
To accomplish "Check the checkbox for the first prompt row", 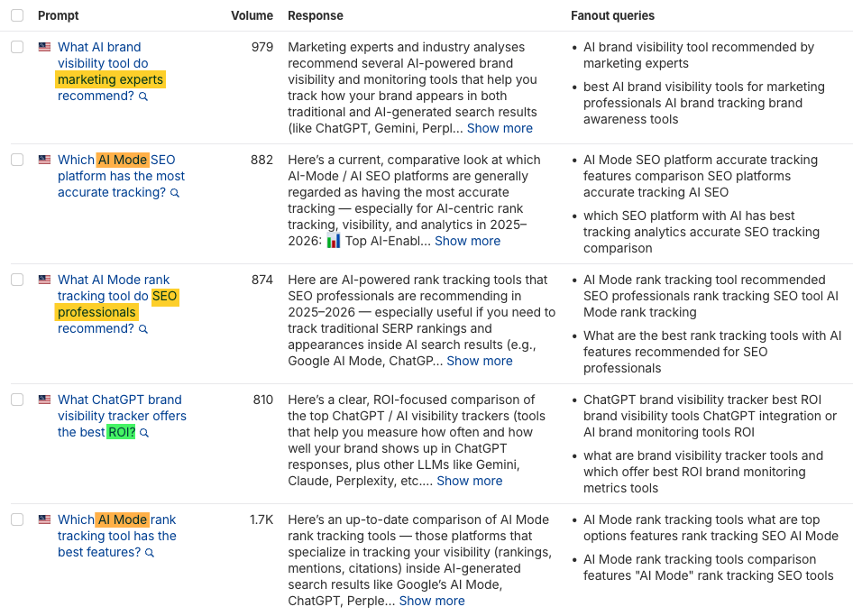I will [x=16, y=47].
